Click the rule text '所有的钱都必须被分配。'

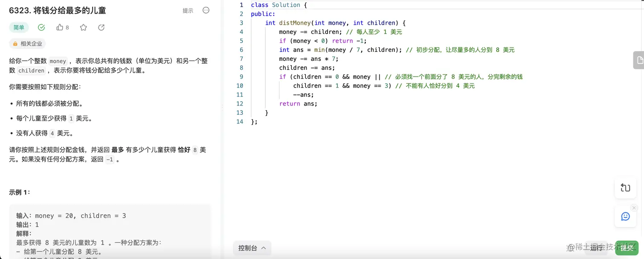(49, 104)
